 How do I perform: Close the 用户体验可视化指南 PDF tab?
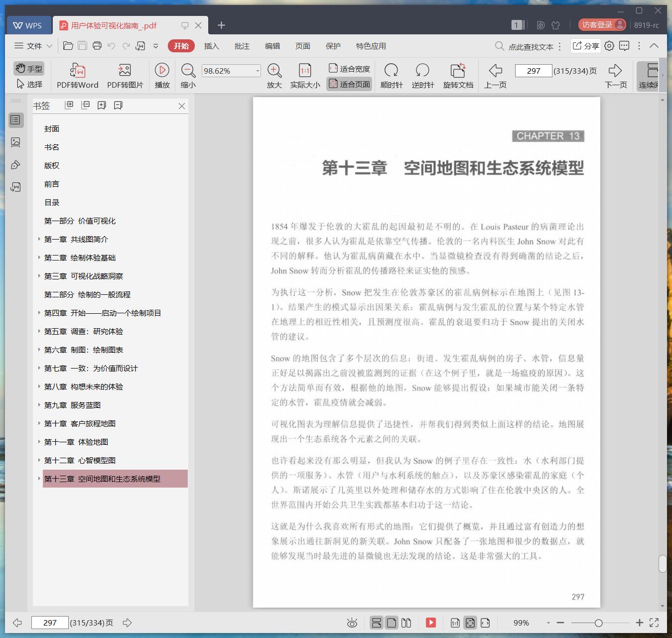click(198, 25)
